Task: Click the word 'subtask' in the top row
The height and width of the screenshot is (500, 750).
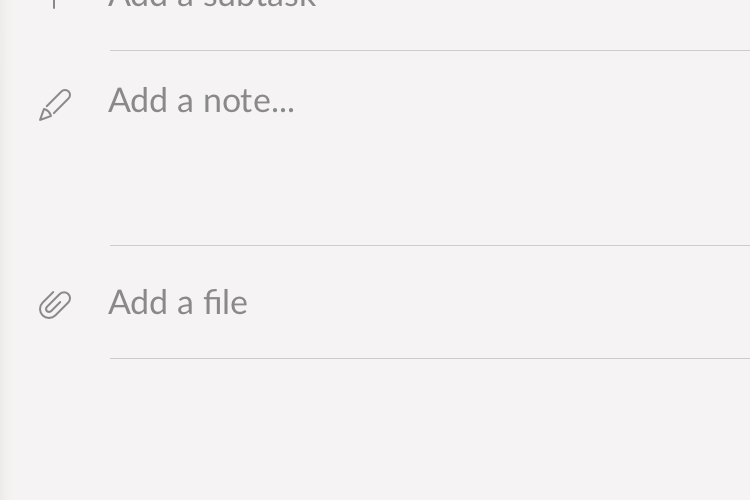Action: (259, 4)
